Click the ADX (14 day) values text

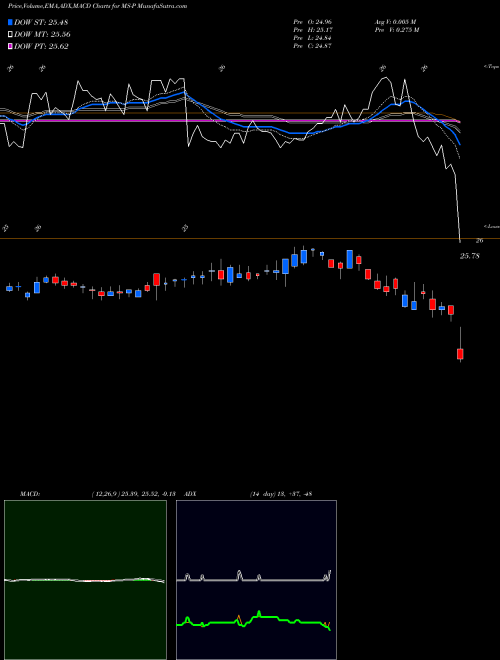(x=281, y=494)
